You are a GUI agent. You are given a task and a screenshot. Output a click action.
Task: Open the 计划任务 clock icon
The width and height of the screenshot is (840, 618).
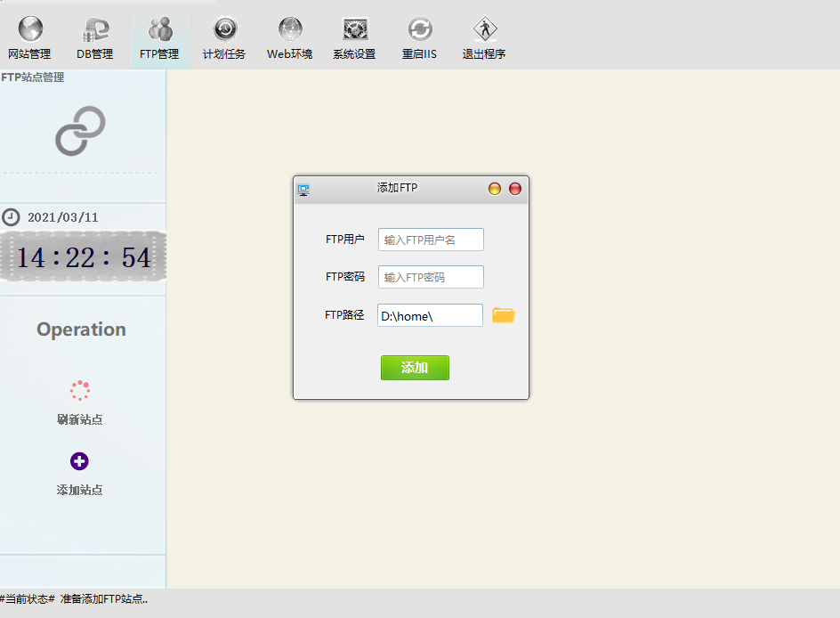tap(225, 29)
